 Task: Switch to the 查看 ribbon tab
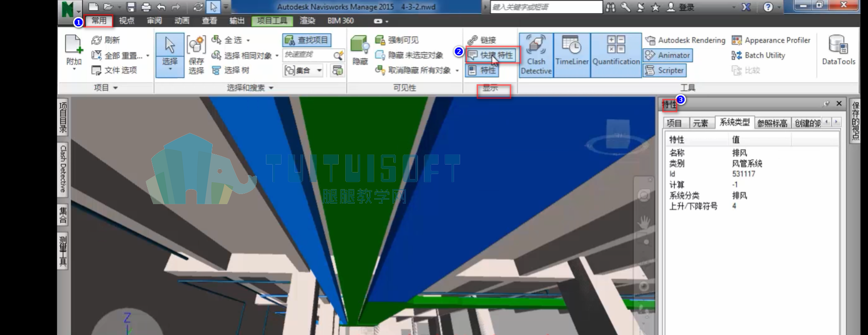pyautogui.click(x=209, y=21)
